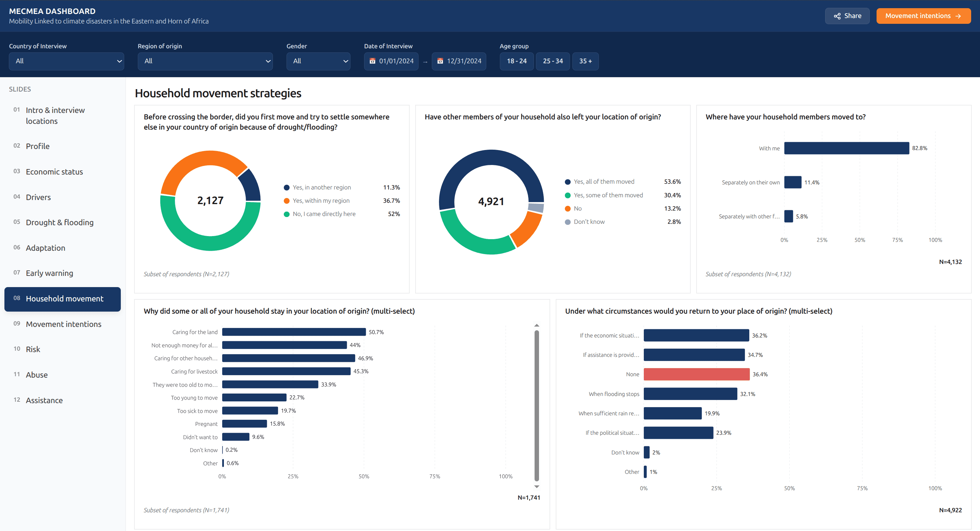This screenshot has width=980, height=531.
Task: Click the Share button
Action: click(x=847, y=16)
